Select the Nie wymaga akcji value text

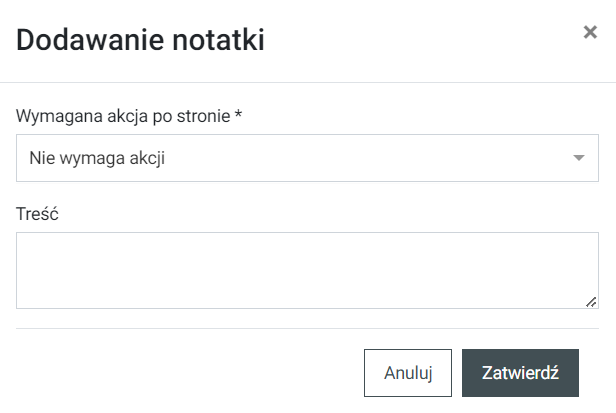point(97,158)
